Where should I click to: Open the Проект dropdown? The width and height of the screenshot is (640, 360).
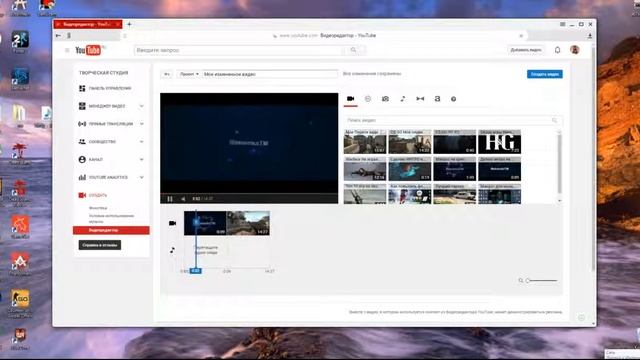click(x=189, y=74)
